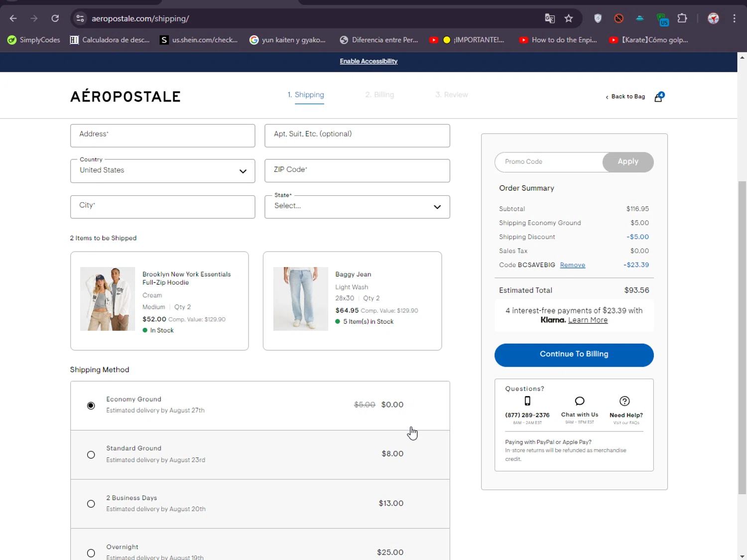Click the Promo Code input field

click(x=549, y=162)
